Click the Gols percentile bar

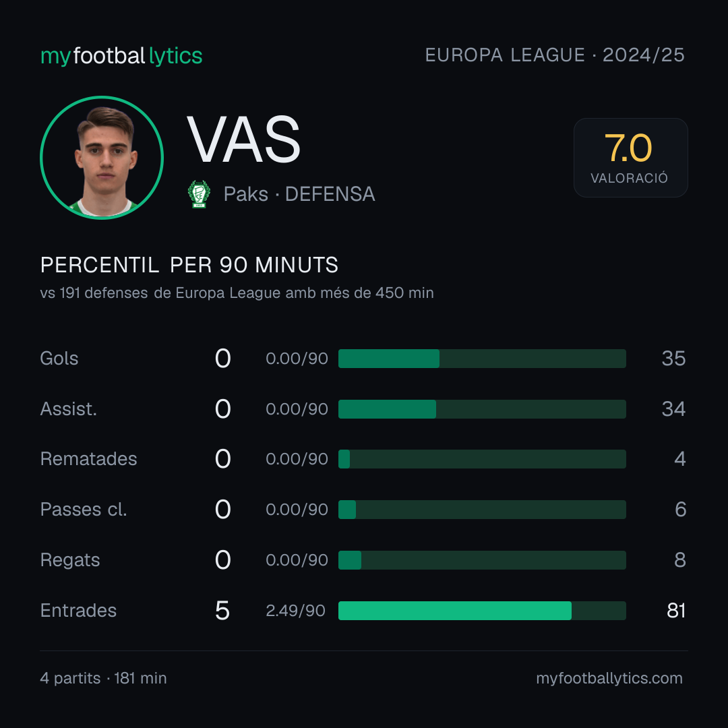(482, 359)
